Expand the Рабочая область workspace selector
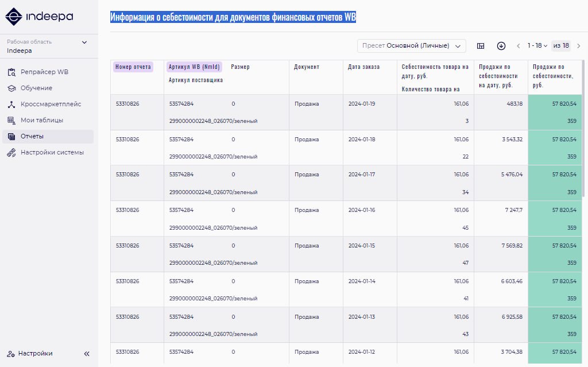 (84, 42)
